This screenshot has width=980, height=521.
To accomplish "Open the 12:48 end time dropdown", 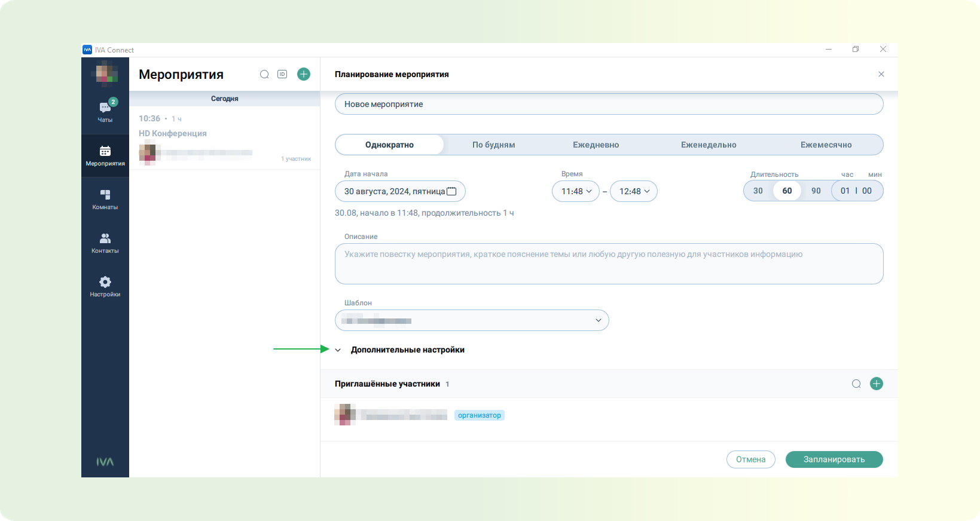I will [634, 191].
